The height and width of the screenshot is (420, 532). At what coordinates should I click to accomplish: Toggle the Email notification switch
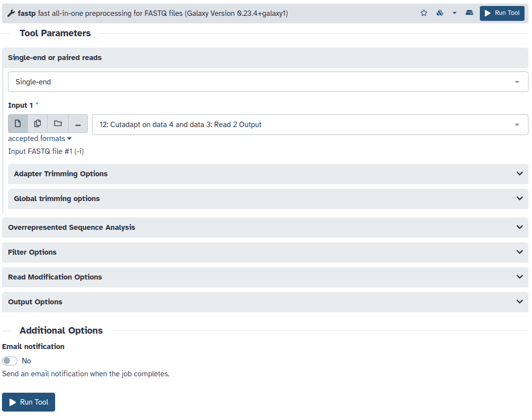click(10, 361)
